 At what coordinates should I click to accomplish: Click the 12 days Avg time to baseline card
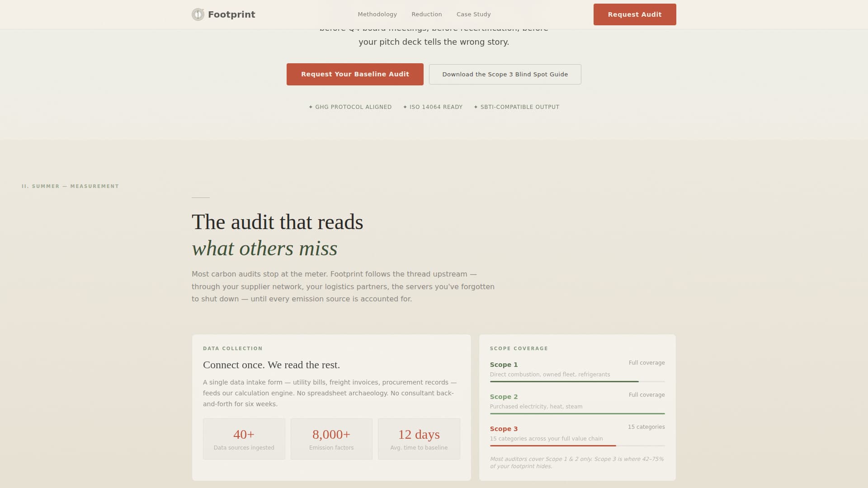(x=419, y=438)
